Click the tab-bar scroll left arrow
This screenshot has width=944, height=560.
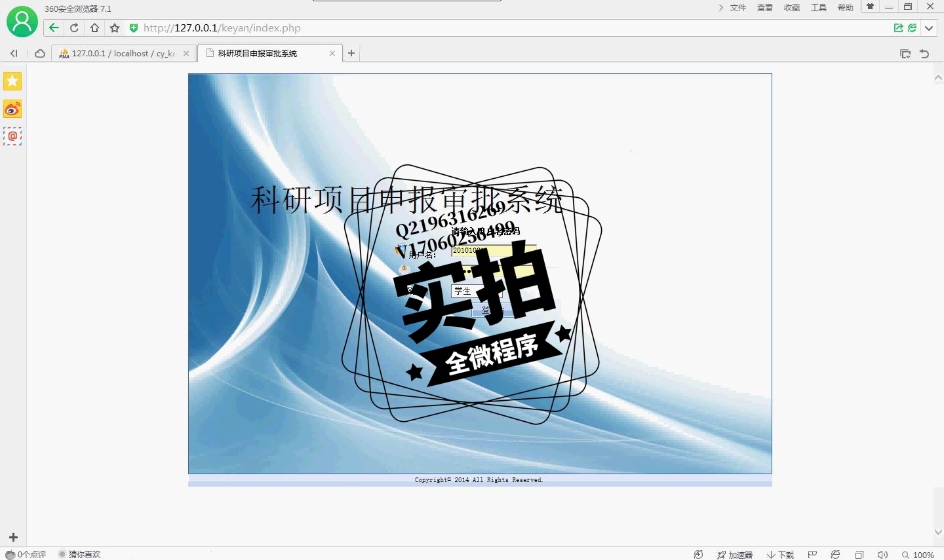click(x=14, y=54)
